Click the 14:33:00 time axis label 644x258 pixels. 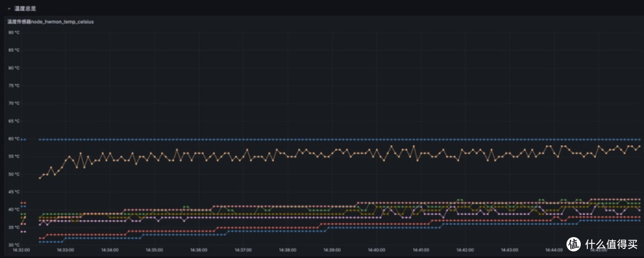[66, 250]
